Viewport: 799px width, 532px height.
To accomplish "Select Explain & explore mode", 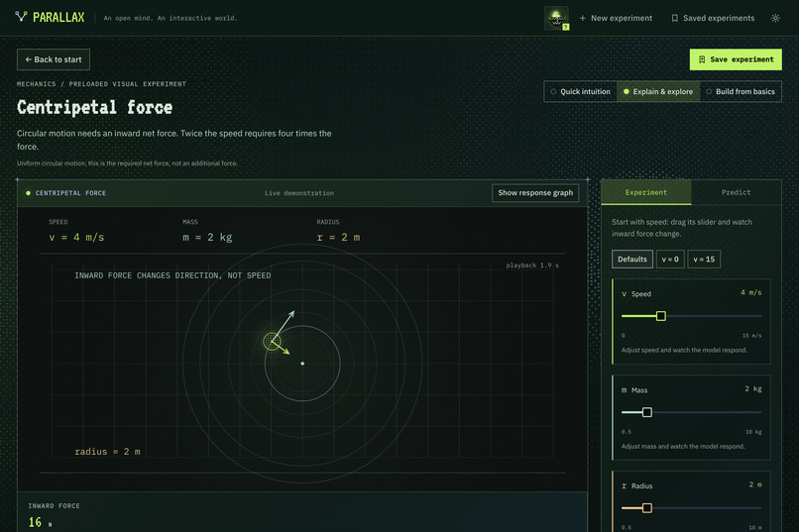I will (658, 91).
